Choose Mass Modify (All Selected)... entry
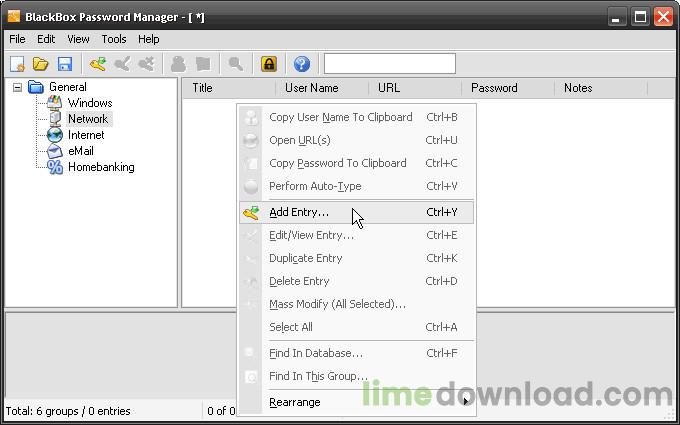Image resolution: width=680 pixels, height=425 pixels. click(x=356, y=304)
